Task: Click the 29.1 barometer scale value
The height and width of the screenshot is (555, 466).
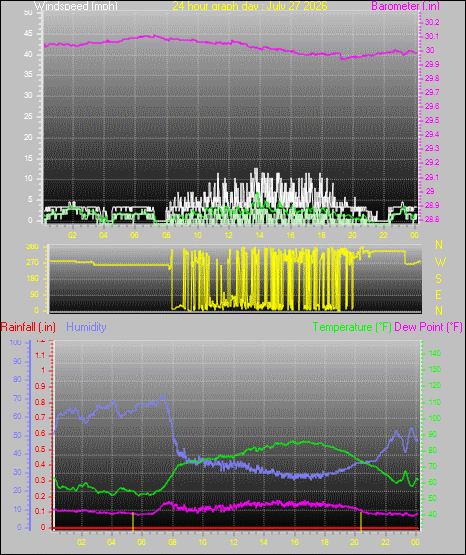Action: pos(432,177)
